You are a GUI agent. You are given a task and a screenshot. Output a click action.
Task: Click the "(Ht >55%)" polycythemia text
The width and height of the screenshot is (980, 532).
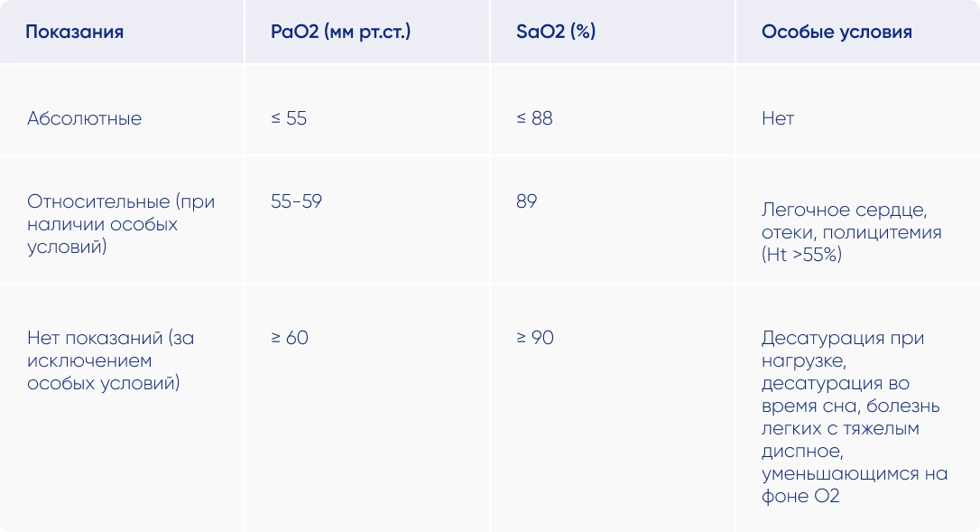pos(801,256)
